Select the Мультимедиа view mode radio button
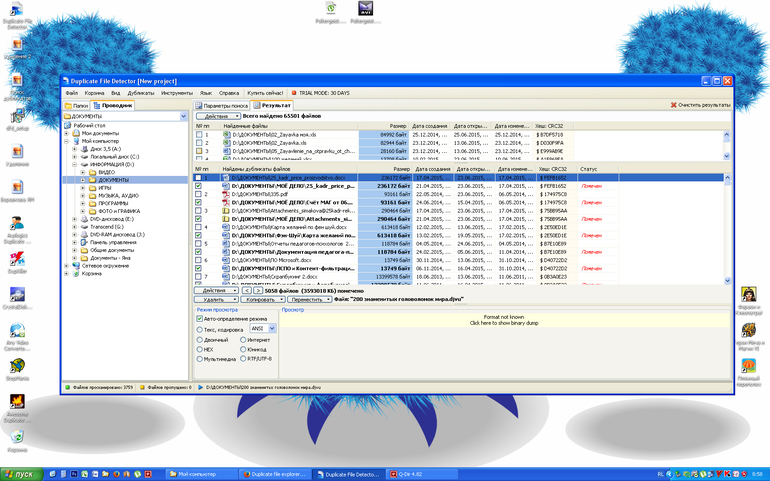Screen dimensions: 770x481 200,361
